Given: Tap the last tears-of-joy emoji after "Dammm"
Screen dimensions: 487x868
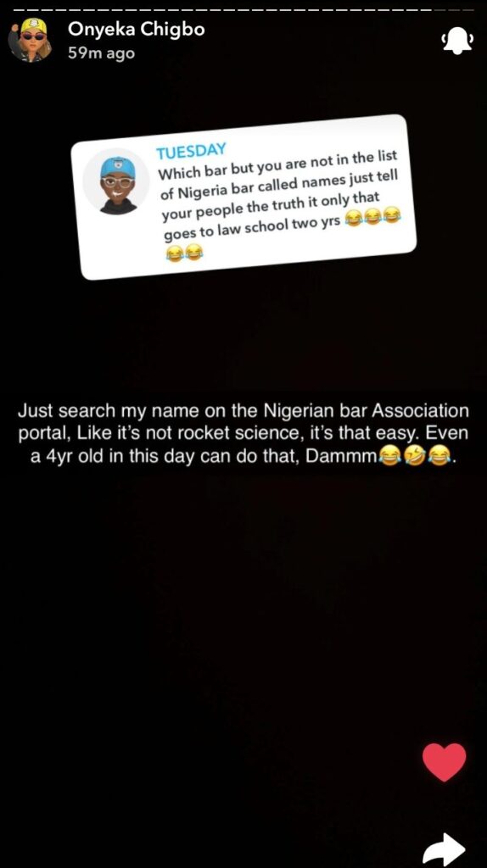Looking at the screenshot, I should (439, 457).
